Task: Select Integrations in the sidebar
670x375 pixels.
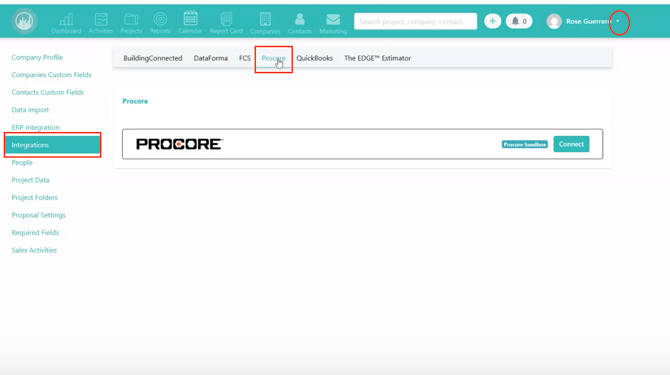Action: 53,145
